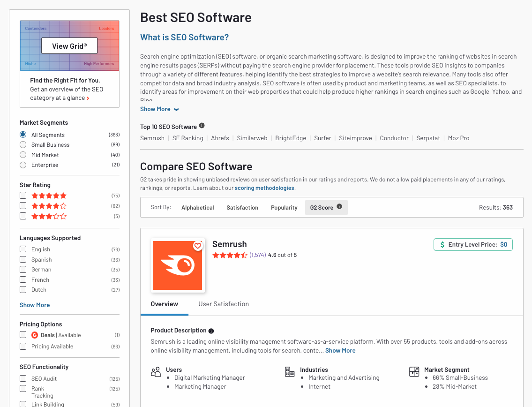Click the Industries building icon
Image resolution: width=532 pixels, height=407 pixels.
(290, 372)
